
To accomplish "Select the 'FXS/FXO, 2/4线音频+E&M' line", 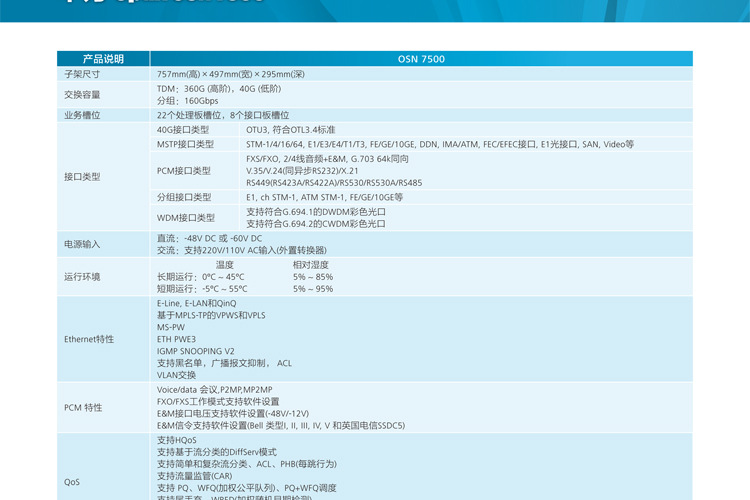I will (327, 159).
